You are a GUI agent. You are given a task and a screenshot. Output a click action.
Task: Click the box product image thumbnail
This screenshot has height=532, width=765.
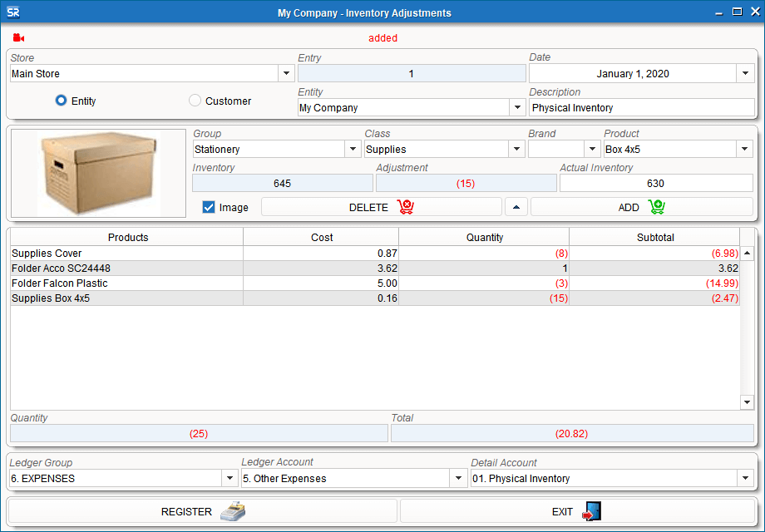tap(99, 173)
